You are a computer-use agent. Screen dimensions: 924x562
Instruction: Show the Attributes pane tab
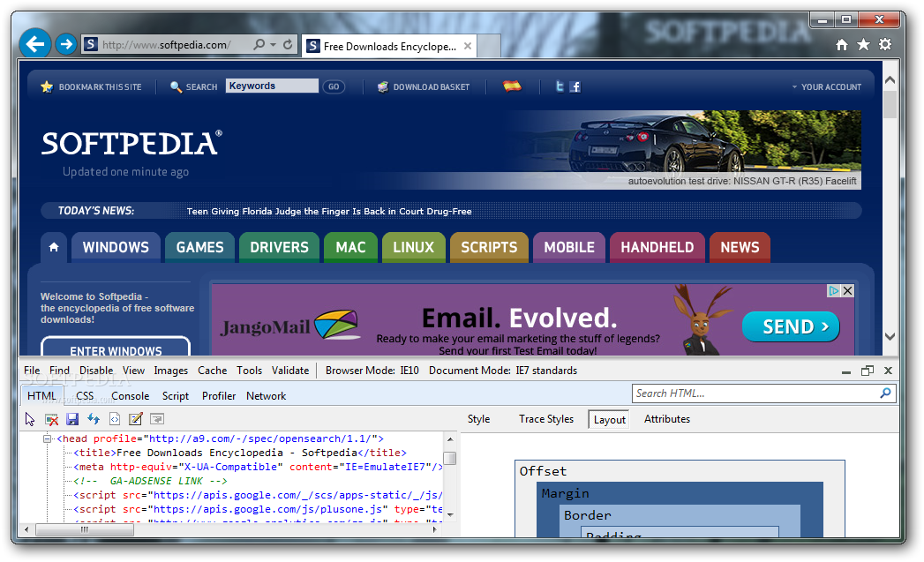(667, 419)
